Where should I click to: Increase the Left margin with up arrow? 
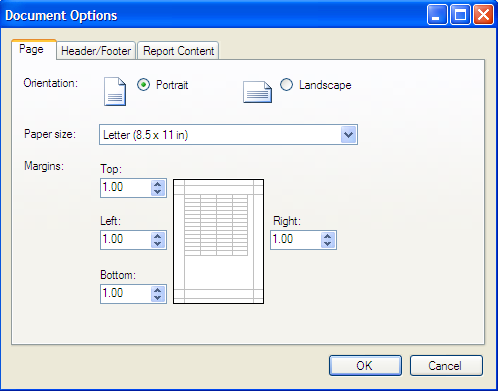(158, 236)
